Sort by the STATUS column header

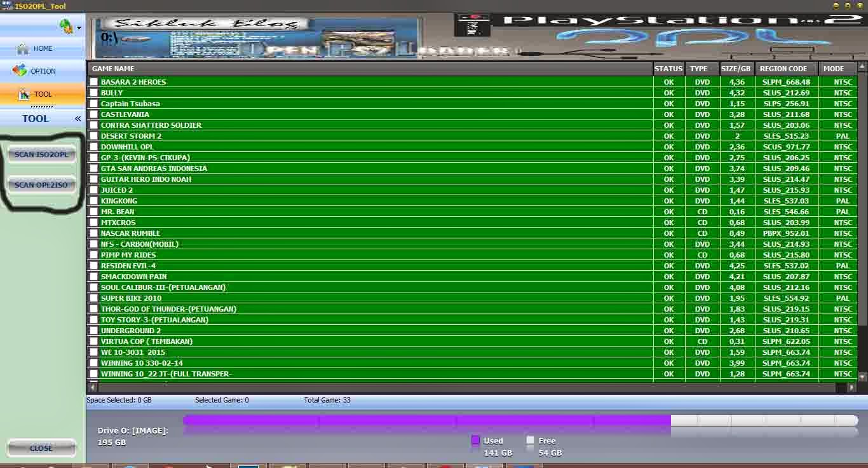click(668, 69)
